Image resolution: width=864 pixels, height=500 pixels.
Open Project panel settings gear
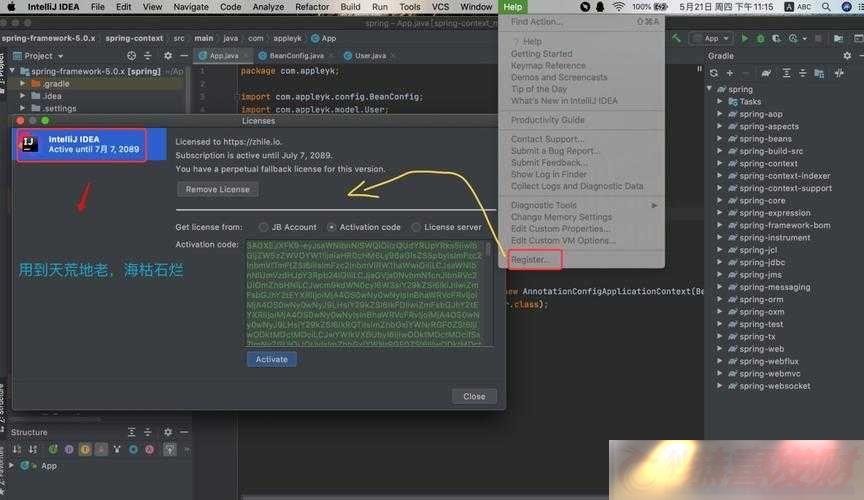coord(168,56)
